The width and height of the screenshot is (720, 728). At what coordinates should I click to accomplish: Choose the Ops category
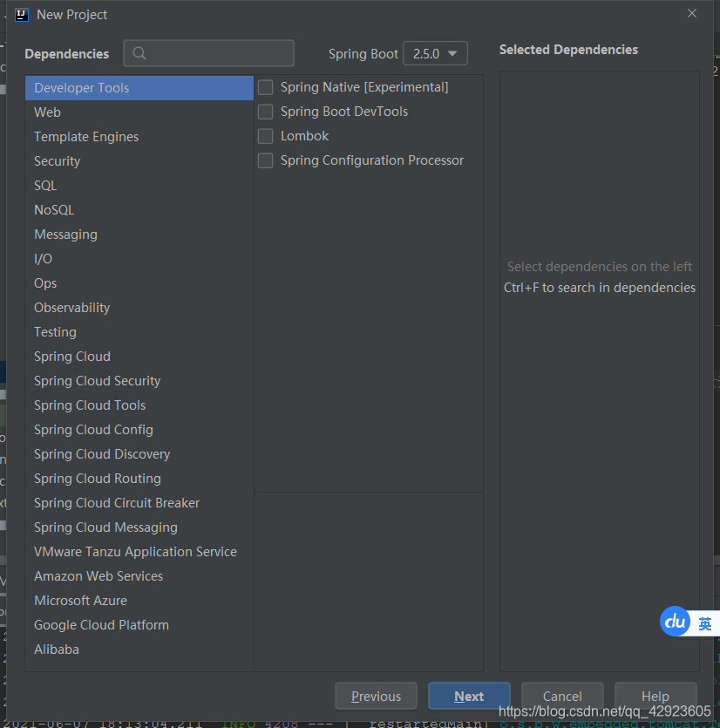[x=139, y=283]
